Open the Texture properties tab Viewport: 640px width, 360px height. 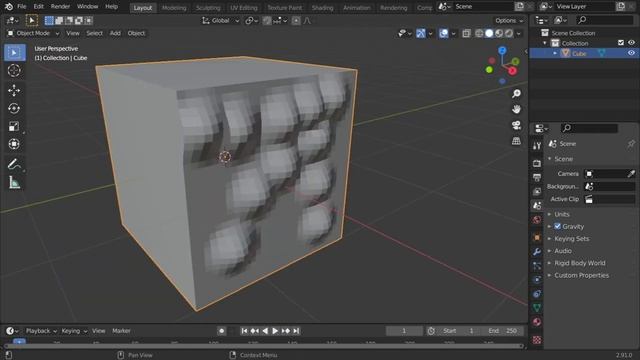pyautogui.click(x=537, y=340)
